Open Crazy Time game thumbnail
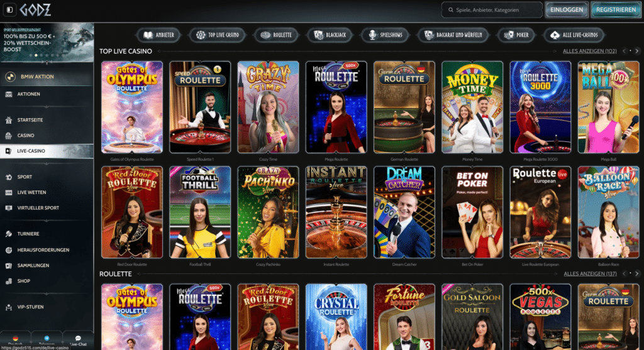The image size is (644, 350). point(268,107)
